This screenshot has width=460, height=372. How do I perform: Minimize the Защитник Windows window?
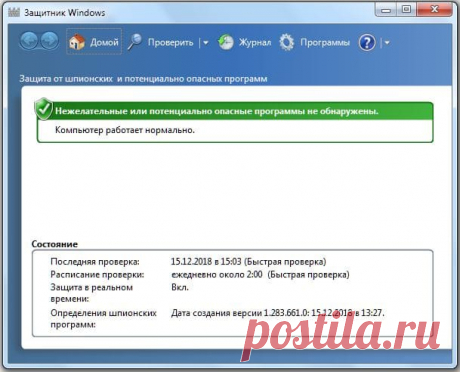[386, 10]
